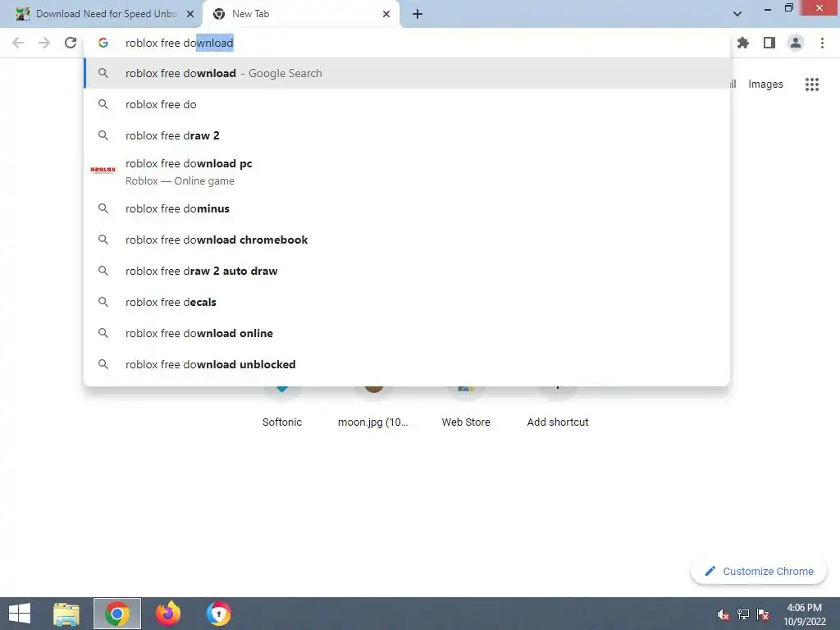
Task: Pick 'roblox free dominus' suggestion
Action: 407,209
